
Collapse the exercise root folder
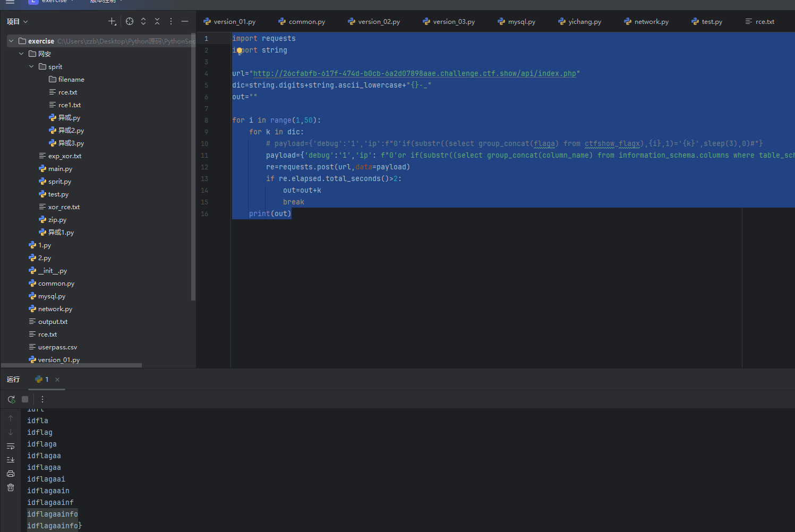tap(11, 41)
